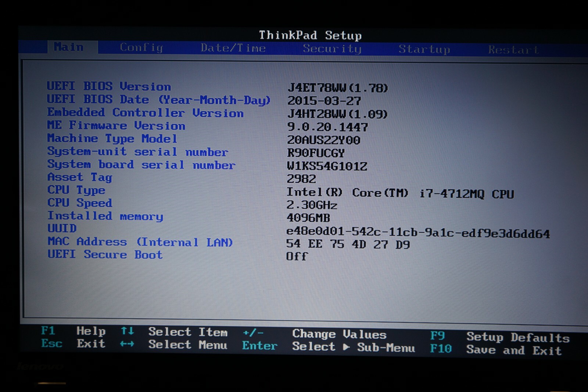
Task: Select machine type 20AUS22Y00
Action: pos(324,140)
